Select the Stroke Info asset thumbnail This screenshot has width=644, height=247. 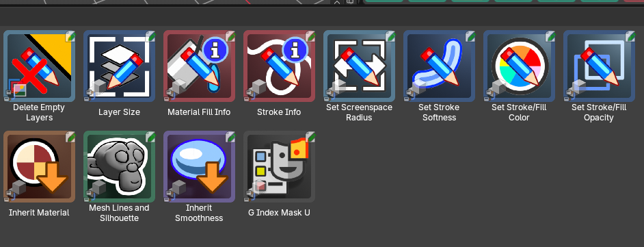tap(280, 66)
